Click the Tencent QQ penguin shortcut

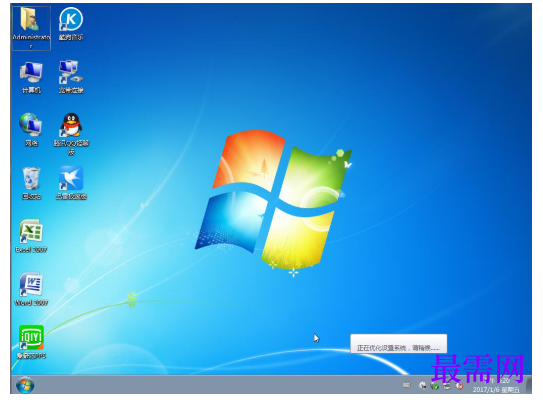[71, 134]
